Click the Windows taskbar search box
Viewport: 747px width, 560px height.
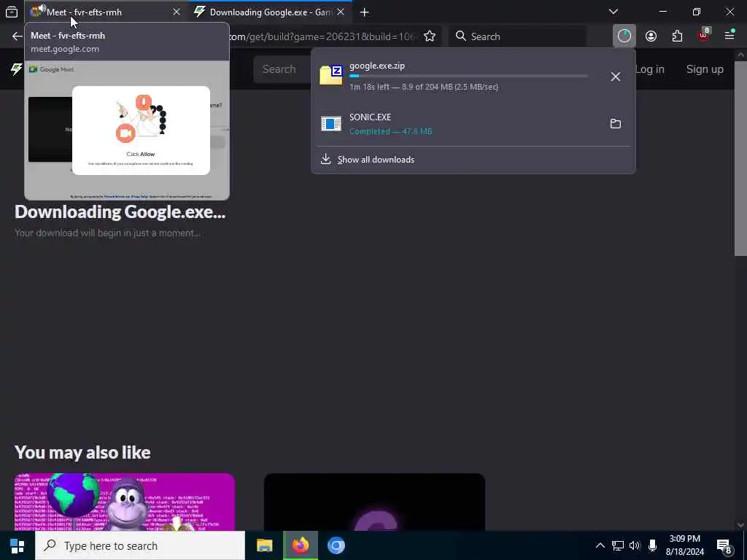click(x=140, y=545)
